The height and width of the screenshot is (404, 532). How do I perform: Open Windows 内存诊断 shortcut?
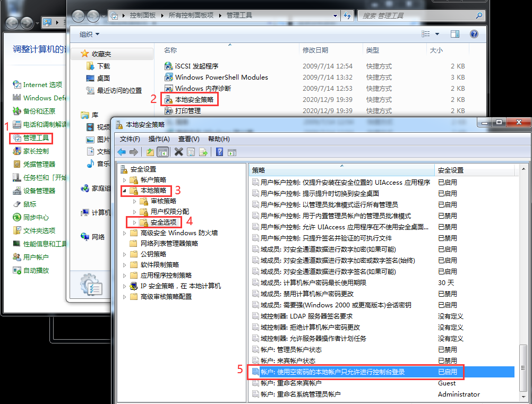[x=203, y=89]
